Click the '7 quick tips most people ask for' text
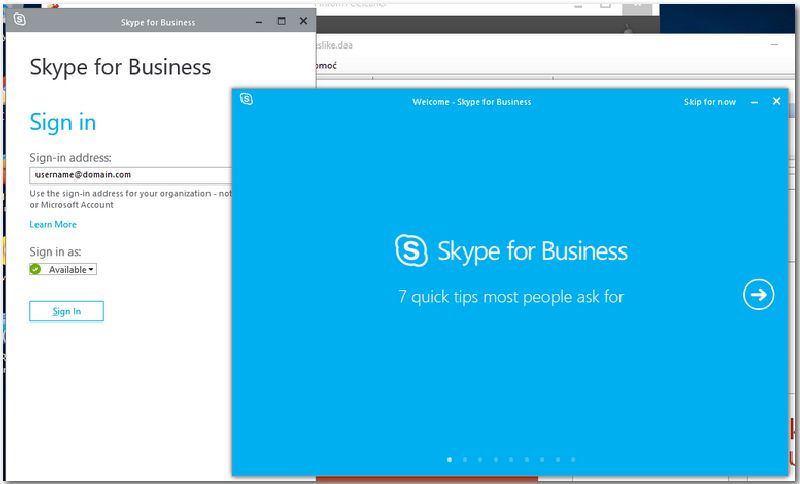 coord(511,297)
